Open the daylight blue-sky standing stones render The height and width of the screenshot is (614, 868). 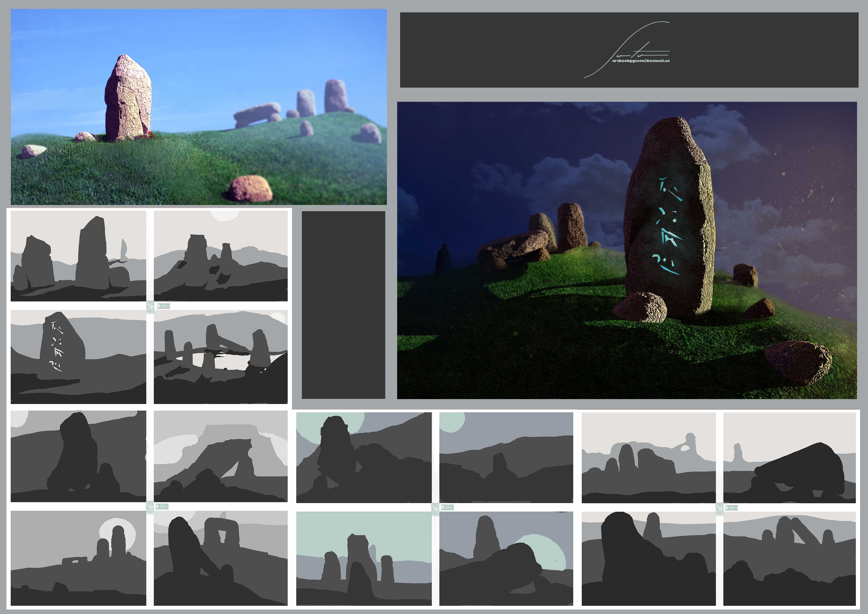coord(198,107)
